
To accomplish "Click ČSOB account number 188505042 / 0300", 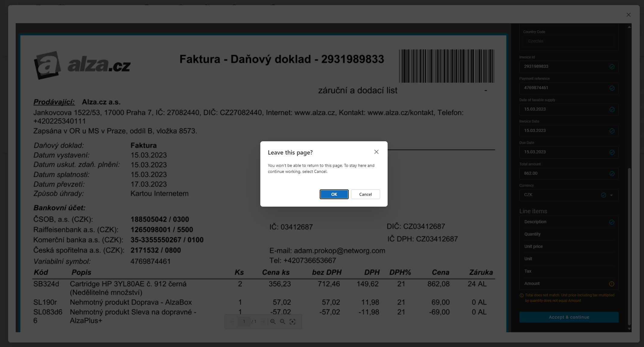I will [x=160, y=219].
